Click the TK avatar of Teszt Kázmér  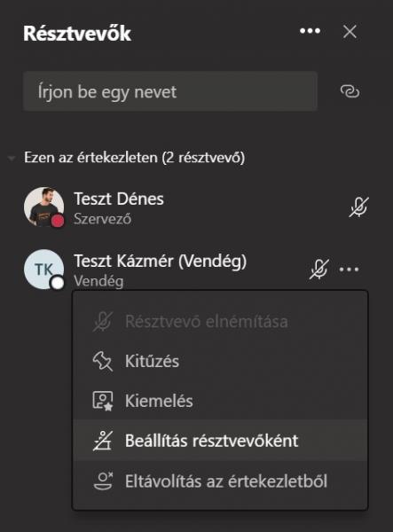(x=43, y=270)
